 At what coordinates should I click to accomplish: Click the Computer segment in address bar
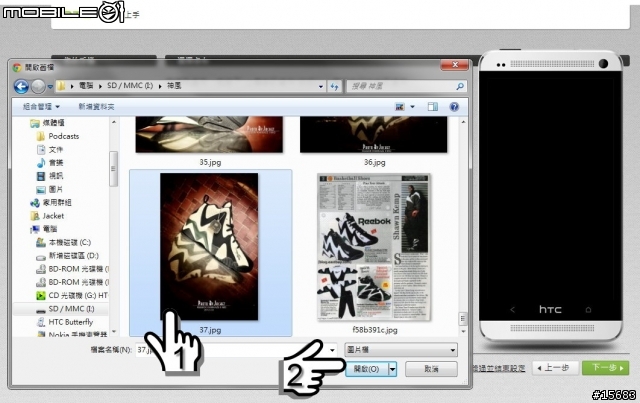86,86
